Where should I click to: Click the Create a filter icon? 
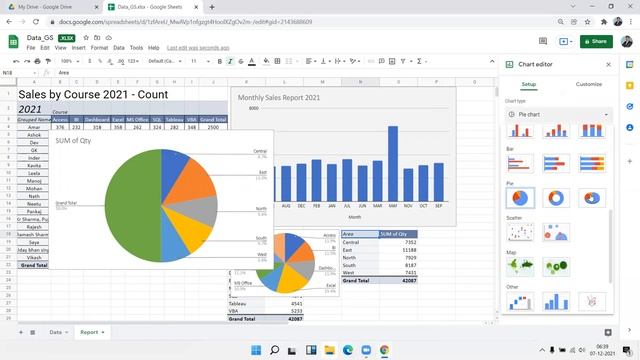(403, 61)
